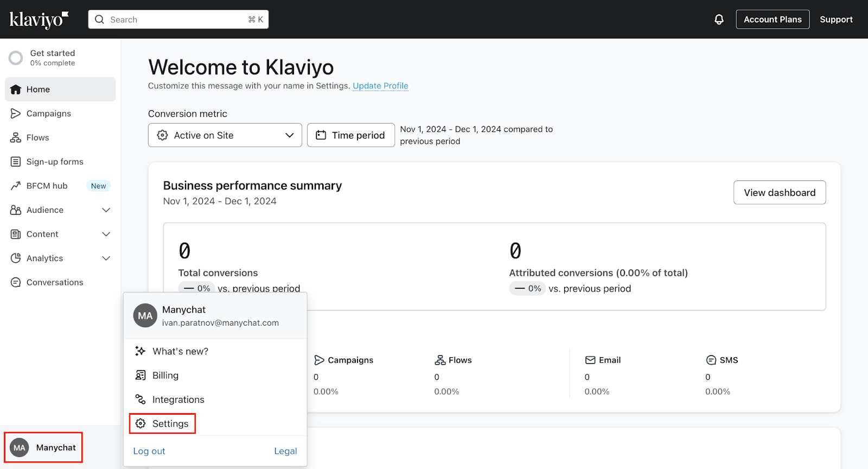The height and width of the screenshot is (469, 868).
Task: Click the Integrations icon in menu
Action: tap(141, 400)
